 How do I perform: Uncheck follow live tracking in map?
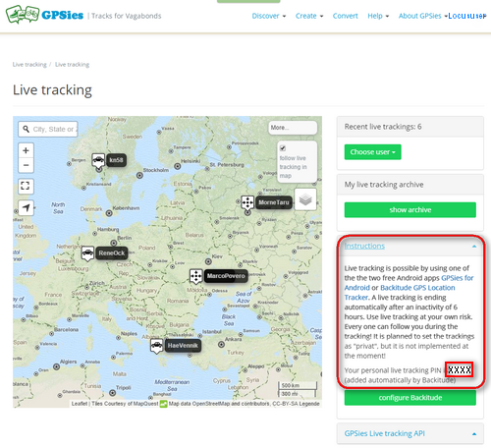(x=283, y=148)
